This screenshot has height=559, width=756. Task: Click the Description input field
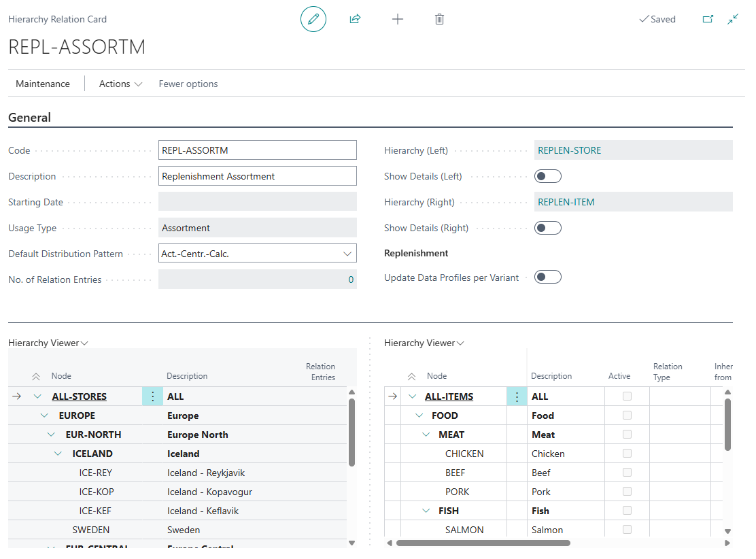click(x=257, y=176)
